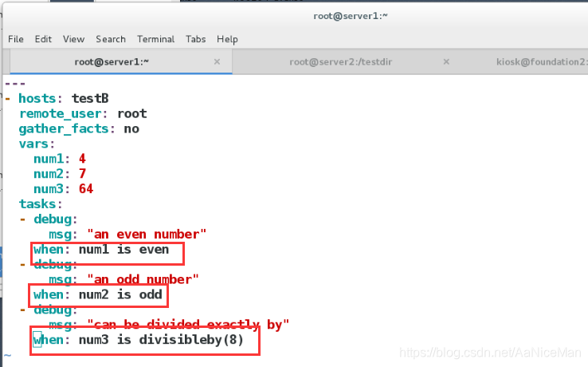
Task: Click the 'when: num1 is even' line
Action: 101,250
